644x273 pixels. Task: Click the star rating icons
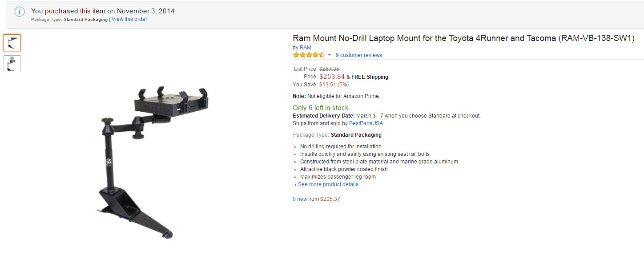(x=309, y=55)
